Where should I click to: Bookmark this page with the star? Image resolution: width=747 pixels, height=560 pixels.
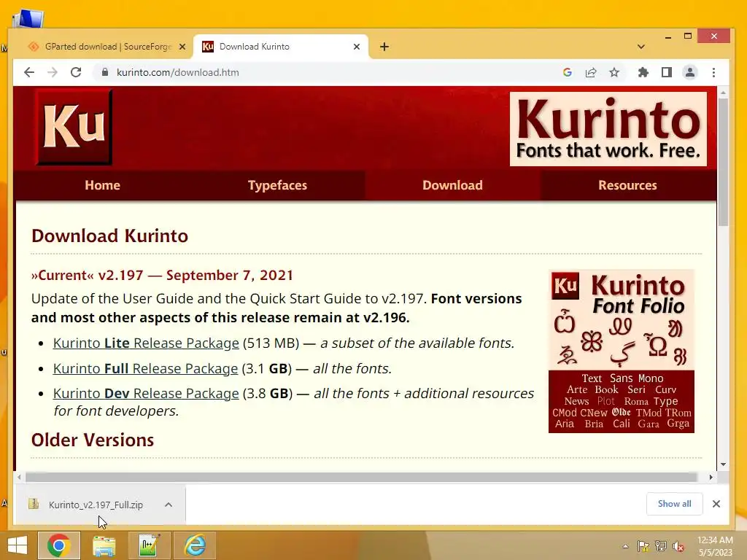click(x=614, y=72)
